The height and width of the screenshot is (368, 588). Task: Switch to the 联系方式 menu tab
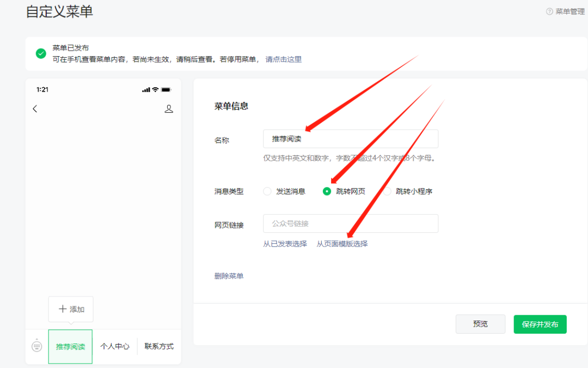pos(158,346)
